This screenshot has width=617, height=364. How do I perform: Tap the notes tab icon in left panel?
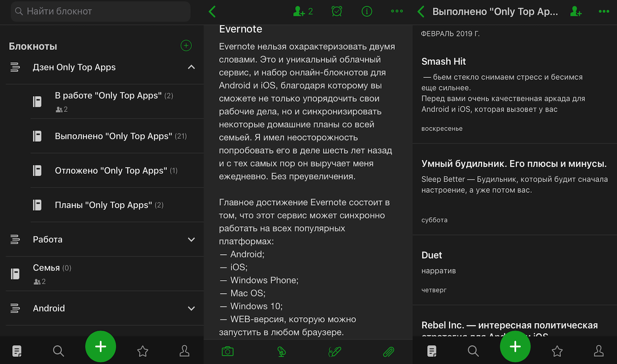click(x=17, y=351)
